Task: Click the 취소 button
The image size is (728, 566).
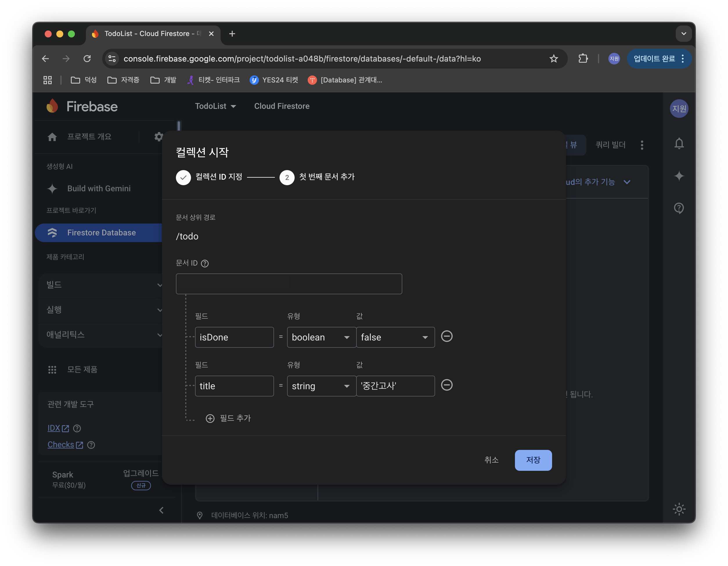Action: click(491, 460)
